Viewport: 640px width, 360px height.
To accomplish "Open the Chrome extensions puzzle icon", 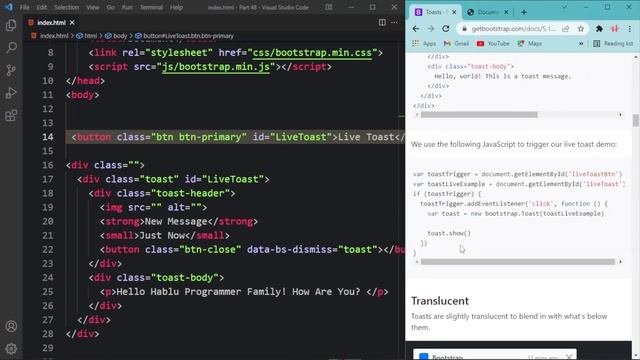I will pos(599,29).
